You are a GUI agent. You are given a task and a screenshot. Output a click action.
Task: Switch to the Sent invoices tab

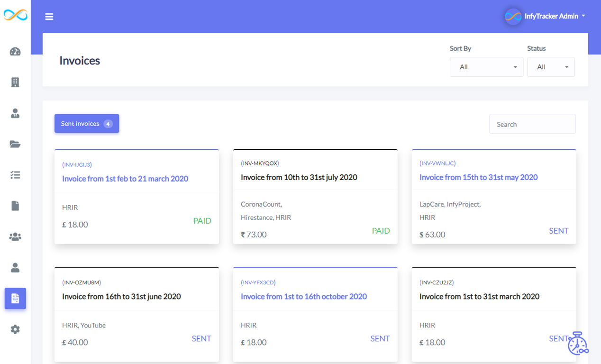click(86, 123)
